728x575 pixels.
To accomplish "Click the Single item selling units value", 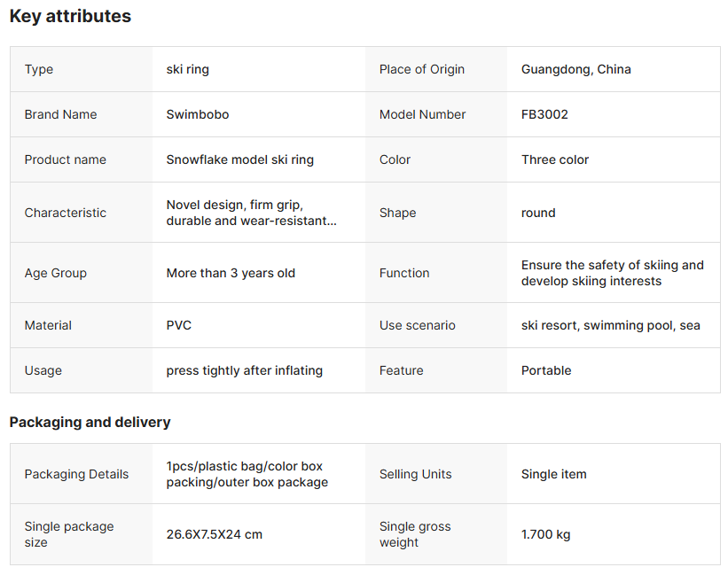I will point(553,474).
